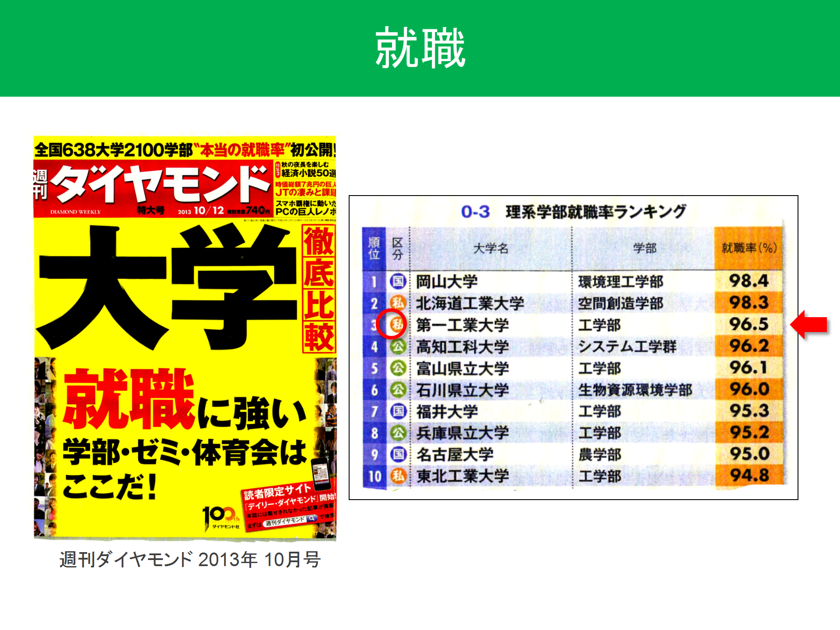Select the university name 名古屋大学
Viewport: 840px width, 630px height.
click(x=455, y=454)
